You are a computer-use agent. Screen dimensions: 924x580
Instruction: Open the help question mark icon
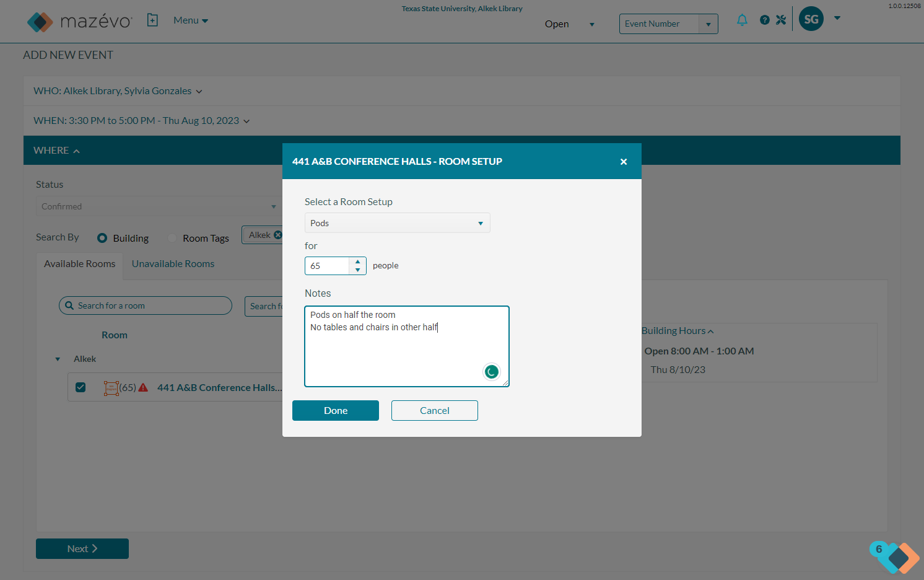coord(765,20)
